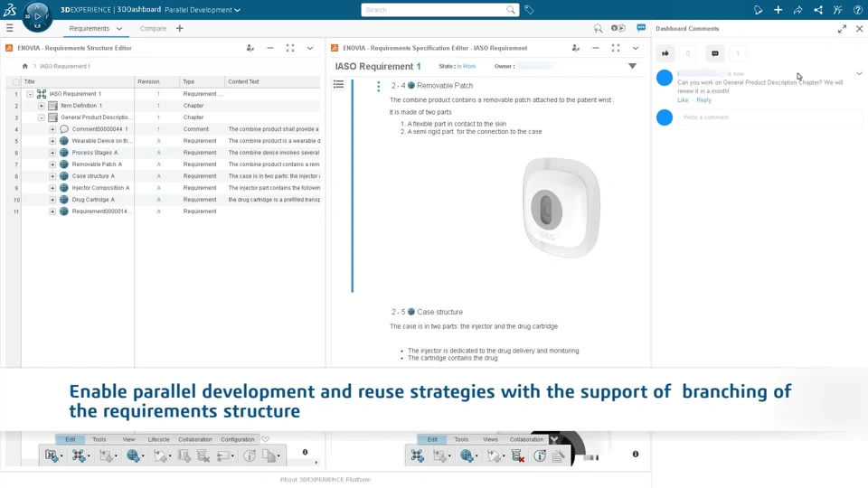Click the comment count bubble icon
868x488 pixels.
tap(715, 53)
